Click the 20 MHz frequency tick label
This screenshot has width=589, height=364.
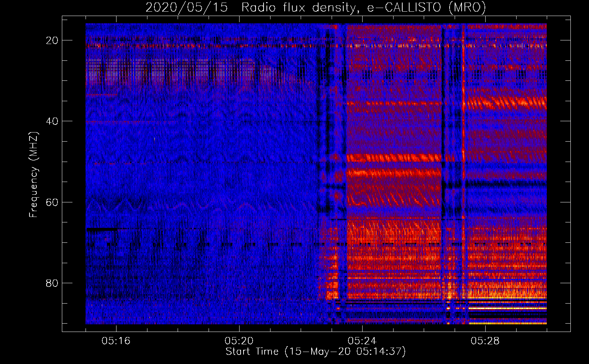(52, 40)
